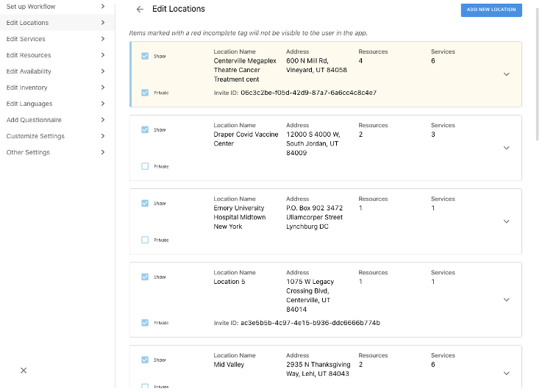Open Edit Resources in the sidebar
545x392 pixels.
pos(57,55)
